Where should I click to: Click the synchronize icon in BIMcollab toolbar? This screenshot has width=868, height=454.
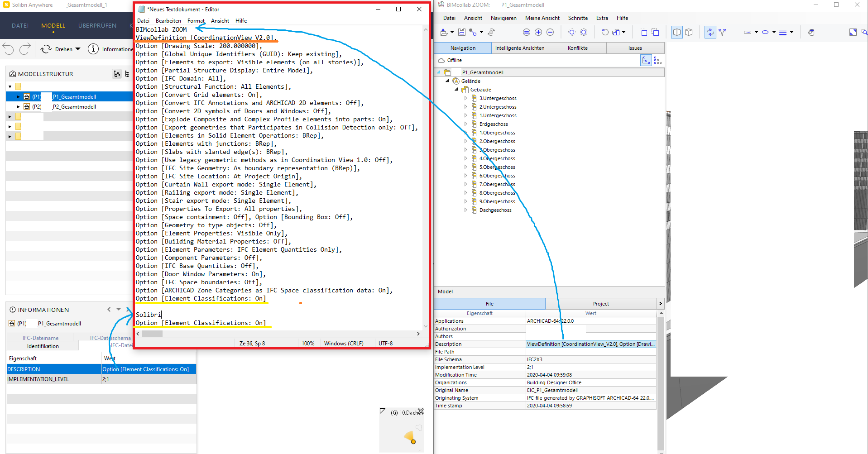point(491,32)
